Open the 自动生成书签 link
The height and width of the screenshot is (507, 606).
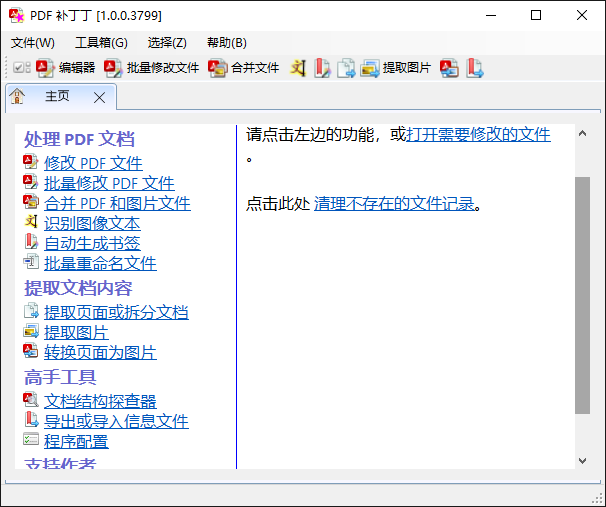click(92, 243)
